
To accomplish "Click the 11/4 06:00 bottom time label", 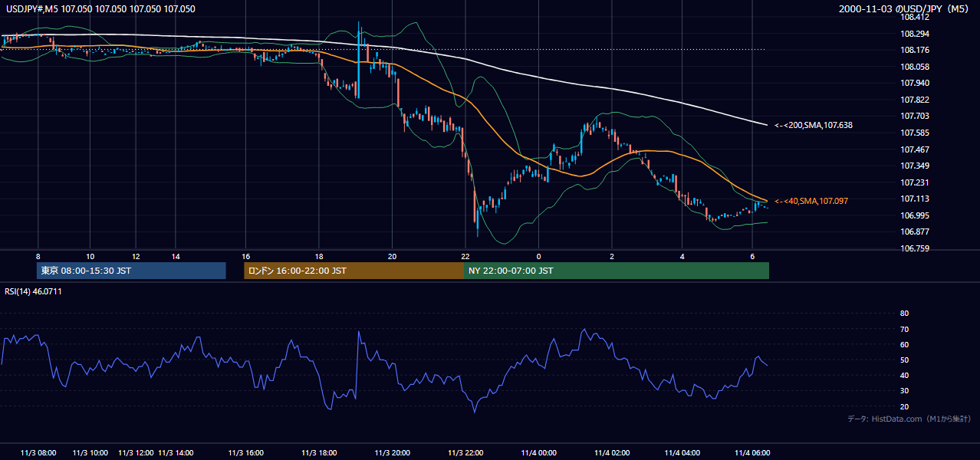I will [x=753, y=453].
